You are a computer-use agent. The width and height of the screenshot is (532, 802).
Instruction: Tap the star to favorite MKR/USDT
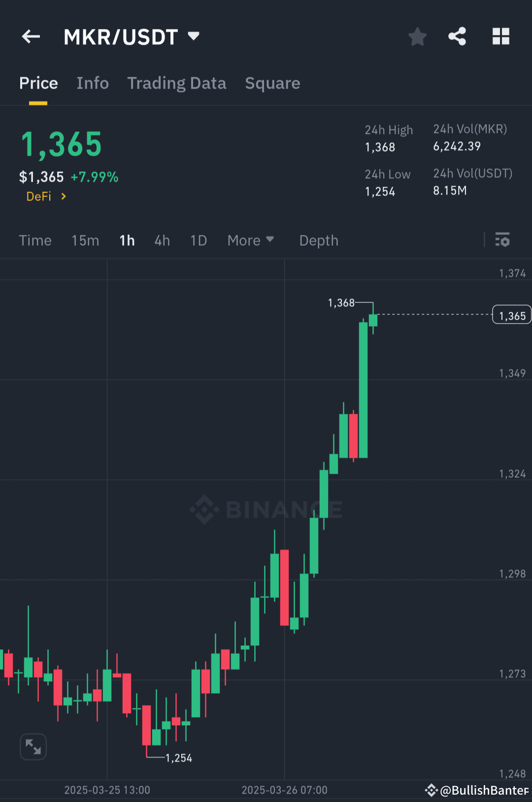[x=417, y=36]
